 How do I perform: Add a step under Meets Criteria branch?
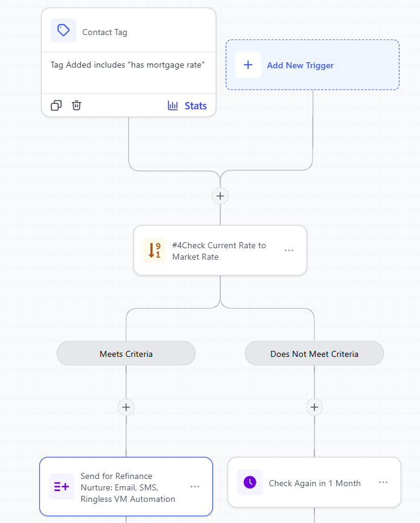pyautogui.click(x=126, y=407)
